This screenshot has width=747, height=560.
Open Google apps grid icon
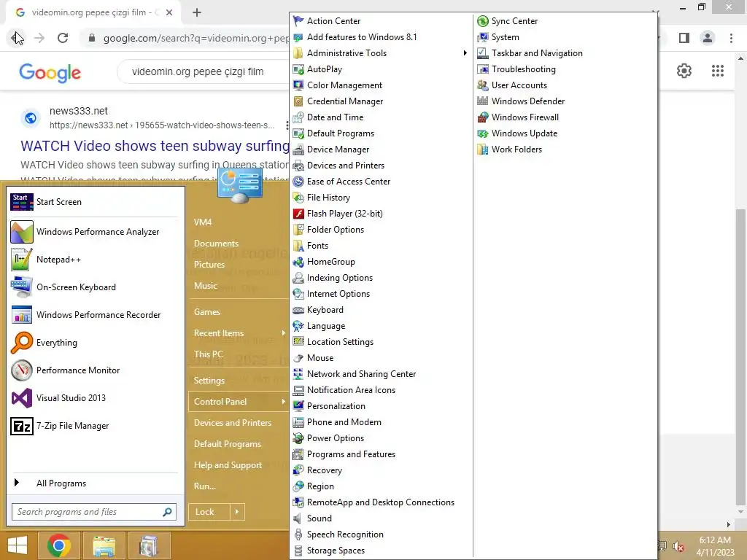718,71
